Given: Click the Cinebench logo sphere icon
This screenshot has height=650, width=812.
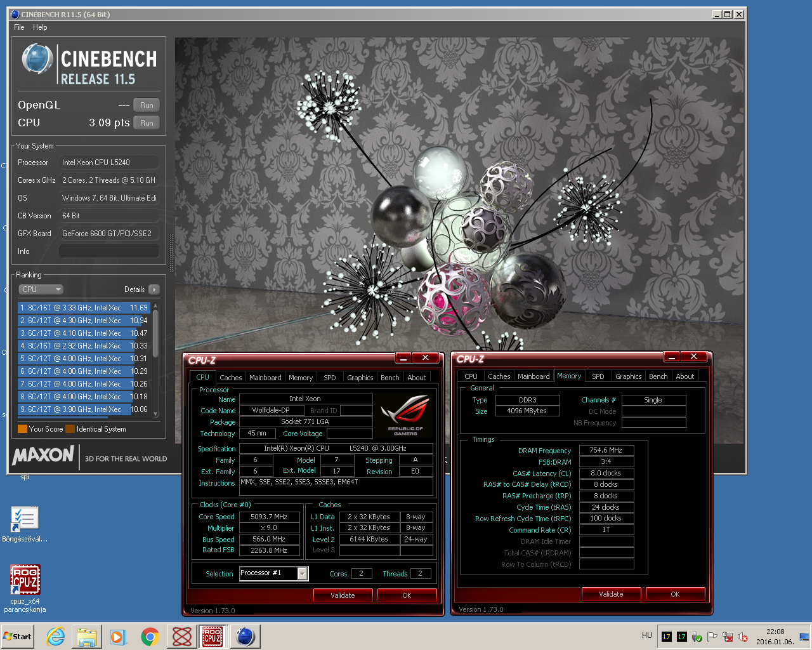Looking at the screenshot, I should (37, 60).
